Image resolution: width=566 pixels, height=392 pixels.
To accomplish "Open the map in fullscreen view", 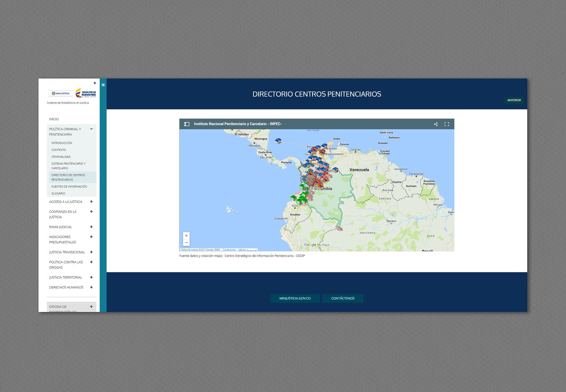I will click(x=447, y=124).
